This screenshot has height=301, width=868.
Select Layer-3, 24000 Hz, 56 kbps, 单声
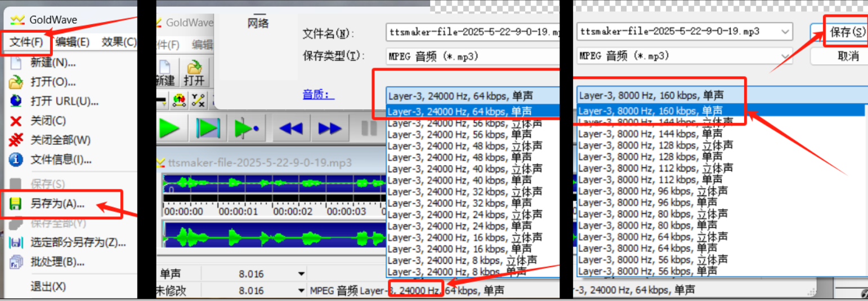point(460,134)
